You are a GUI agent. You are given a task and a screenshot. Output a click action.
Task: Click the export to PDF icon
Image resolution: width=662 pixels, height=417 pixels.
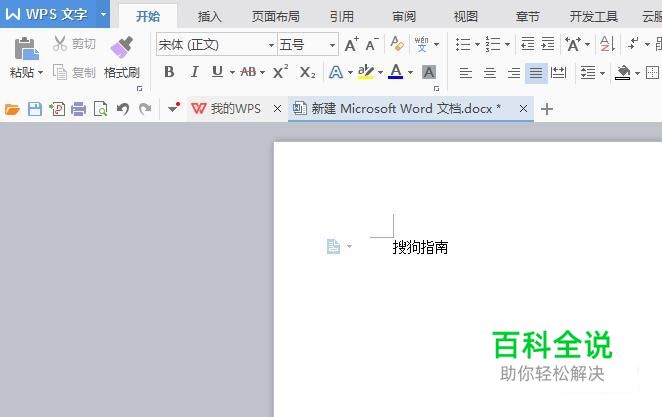point(57,109)
